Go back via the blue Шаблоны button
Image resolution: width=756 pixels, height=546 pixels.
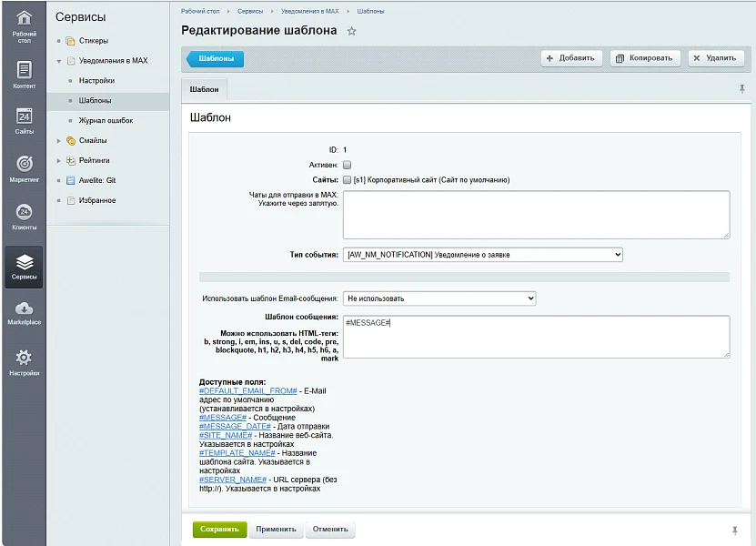215,59
